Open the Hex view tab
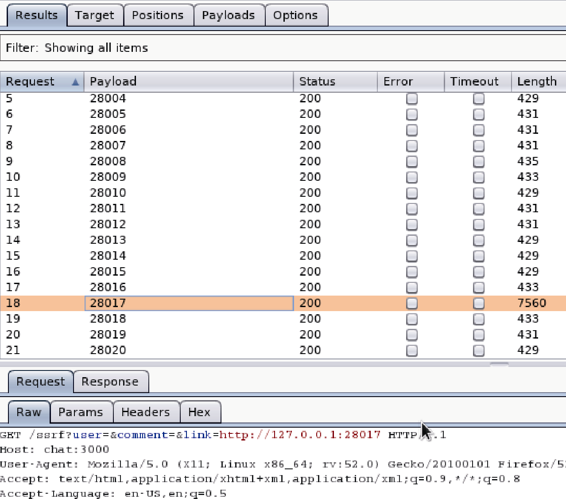The width and height of the screenshot is (566, 499). click(199, 412)
